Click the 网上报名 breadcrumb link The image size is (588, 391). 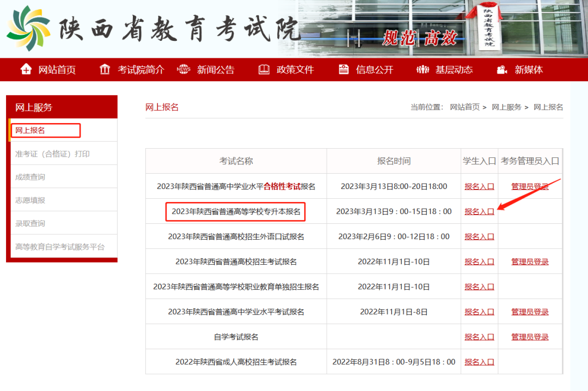(548, 107)
